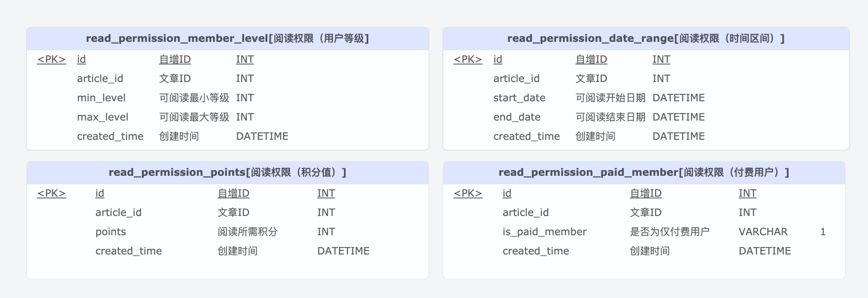868x298 pixels.
Task: Select the read_permission_member_level table header
Action: 227,39
